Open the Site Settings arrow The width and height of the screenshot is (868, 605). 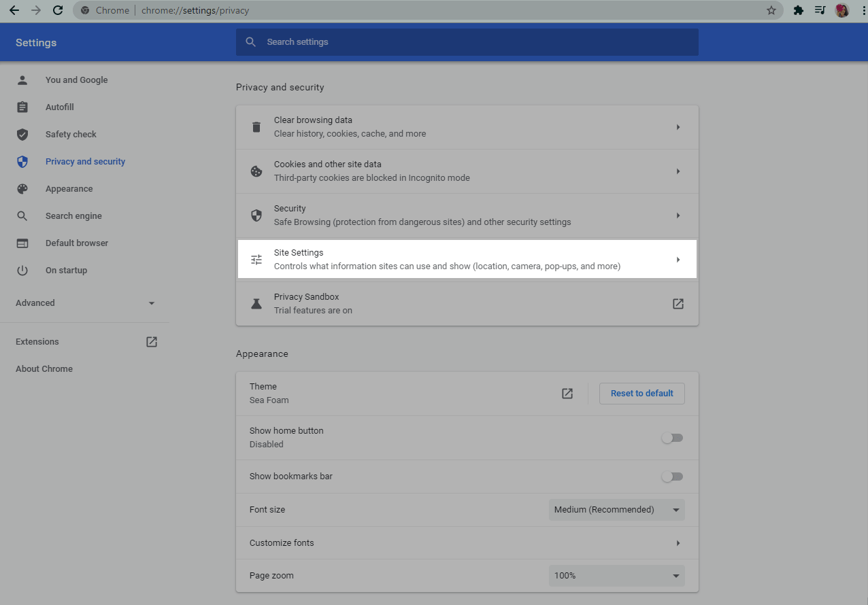pyautogui.click(x=678, y=260)
